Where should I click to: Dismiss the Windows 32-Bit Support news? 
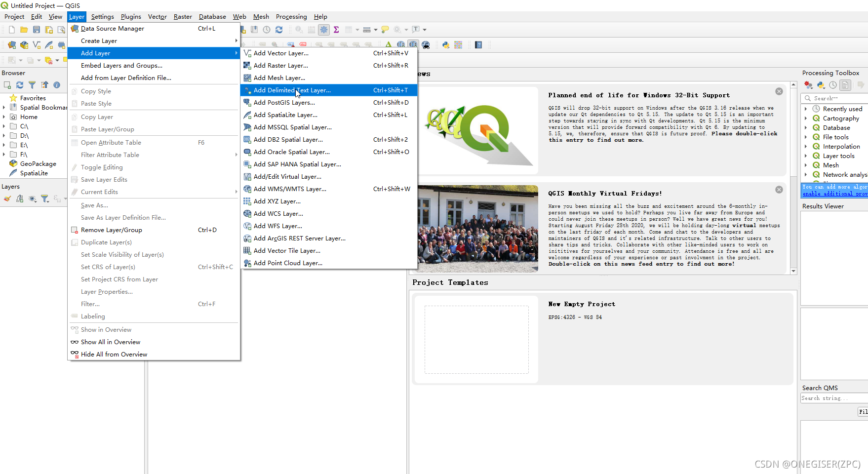pyautogui.click(x=779, y=91)
